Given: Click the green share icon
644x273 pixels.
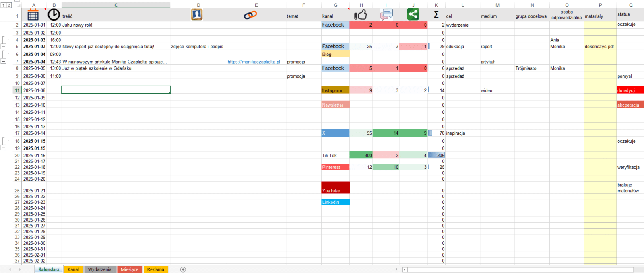Looking at the screenshot, I should pyautogui.click(x=413, y=14).
